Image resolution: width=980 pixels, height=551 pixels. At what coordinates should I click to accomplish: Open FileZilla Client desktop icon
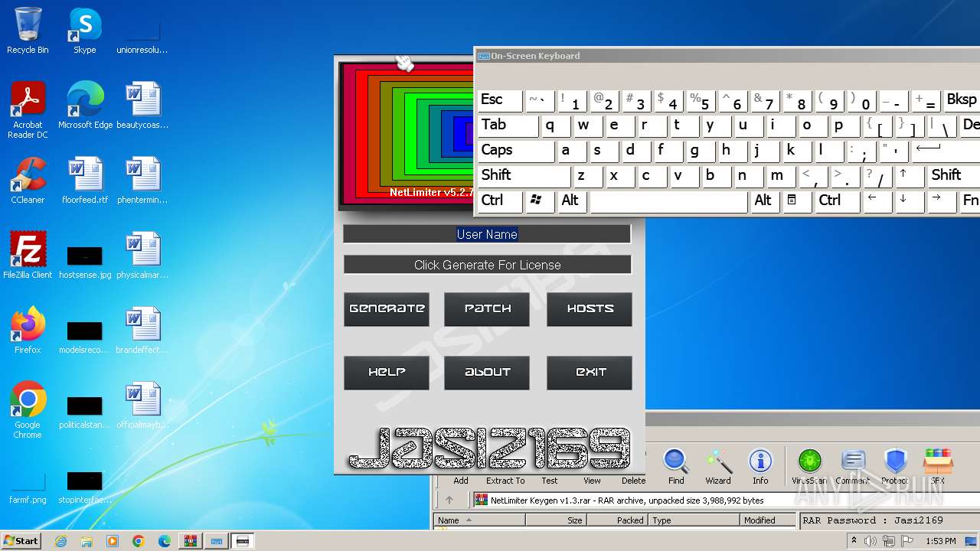point(28,256)
